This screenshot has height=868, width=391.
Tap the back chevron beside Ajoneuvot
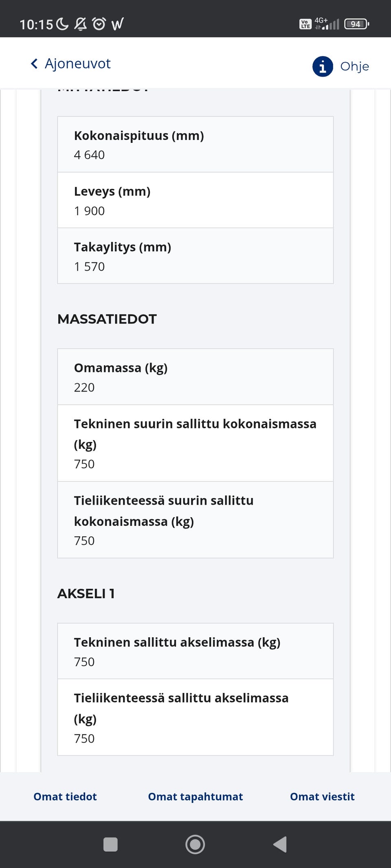click(35, 64)
